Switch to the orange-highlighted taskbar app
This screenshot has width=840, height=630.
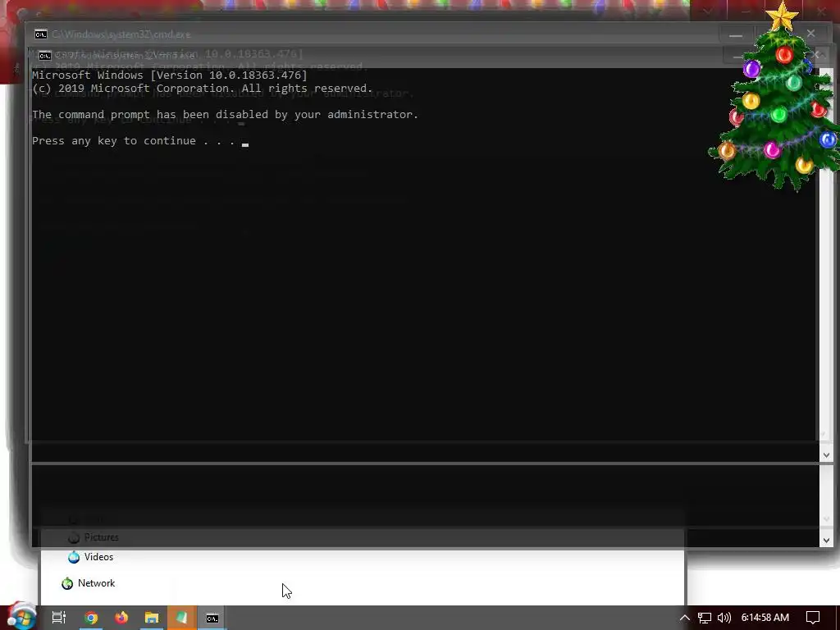tap(182, 618)
